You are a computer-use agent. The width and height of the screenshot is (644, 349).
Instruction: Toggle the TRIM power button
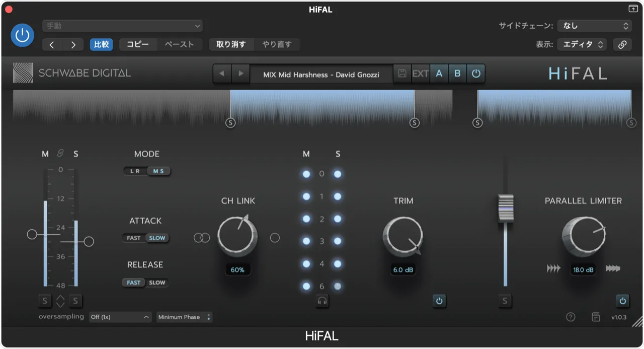[439, 301]
